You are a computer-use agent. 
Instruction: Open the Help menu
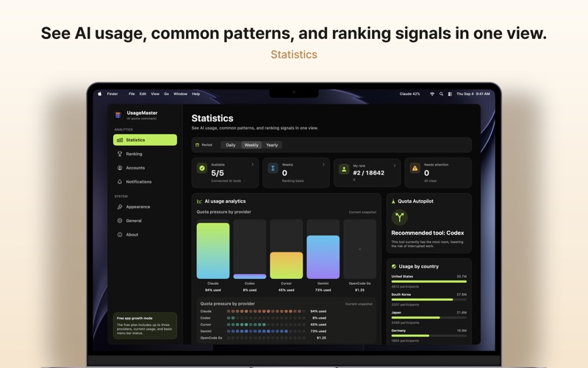tap(196, 94)
